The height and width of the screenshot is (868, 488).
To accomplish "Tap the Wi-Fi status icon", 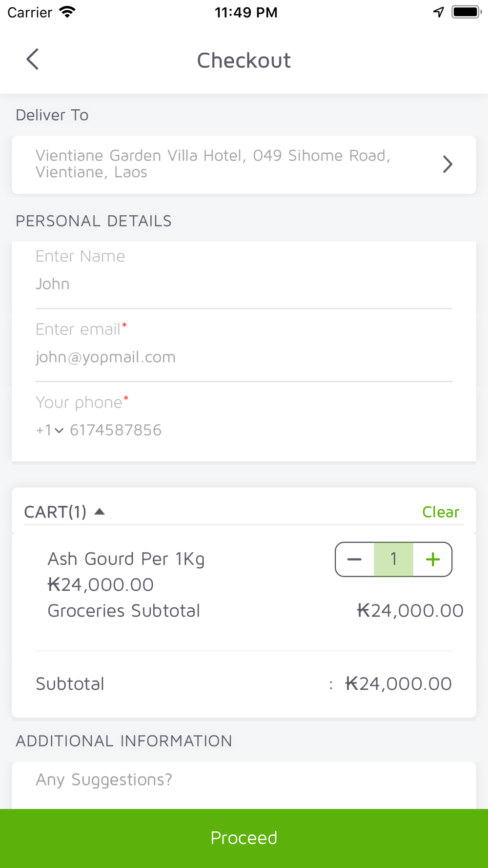I will point(67,12).
